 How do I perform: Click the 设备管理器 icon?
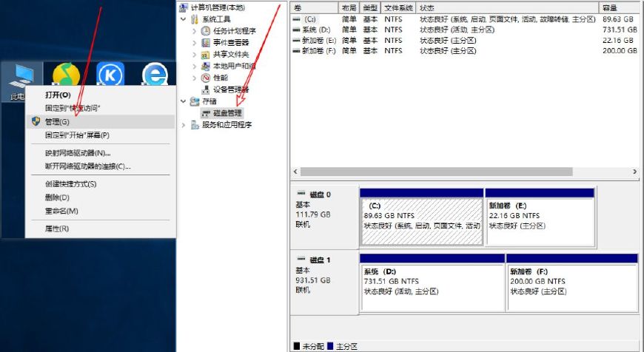click(205, 89)
